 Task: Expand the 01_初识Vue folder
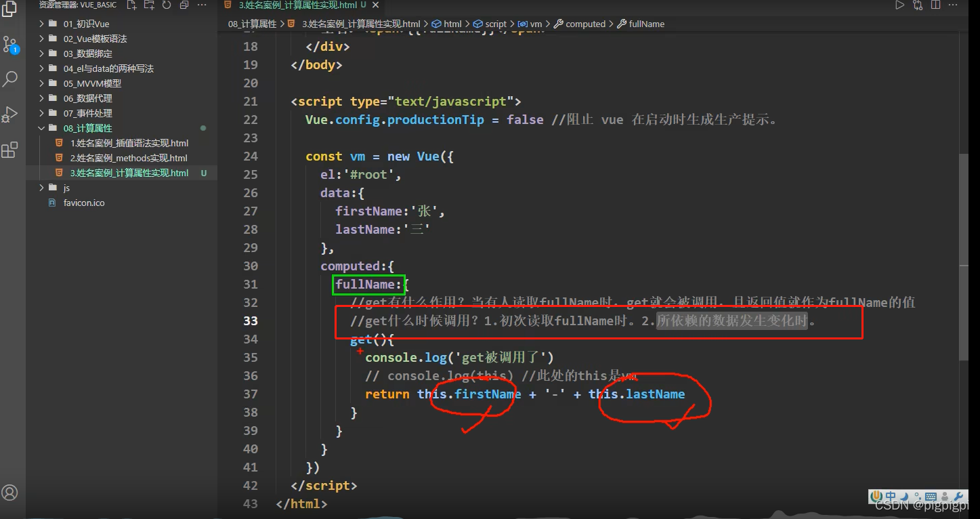[x=121, y=24]
